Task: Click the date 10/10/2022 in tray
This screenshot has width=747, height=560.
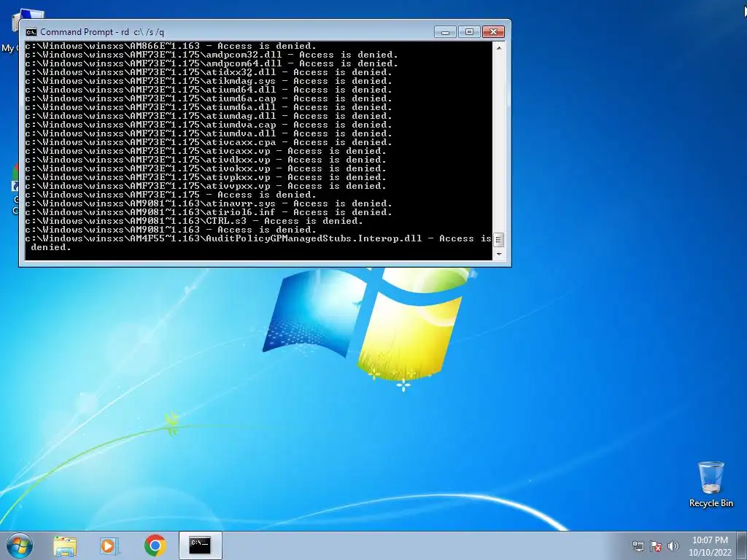Action: (710, 553)
